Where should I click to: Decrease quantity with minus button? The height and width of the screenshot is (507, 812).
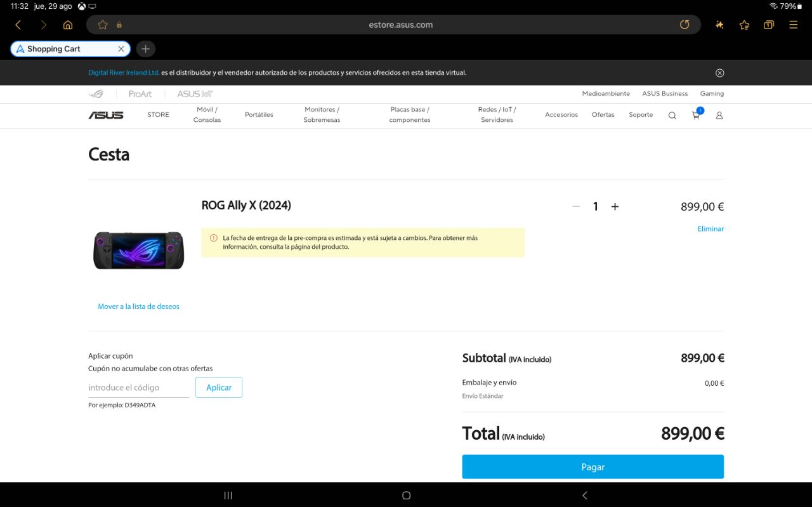pyautogui.click(x=576, y=206)
